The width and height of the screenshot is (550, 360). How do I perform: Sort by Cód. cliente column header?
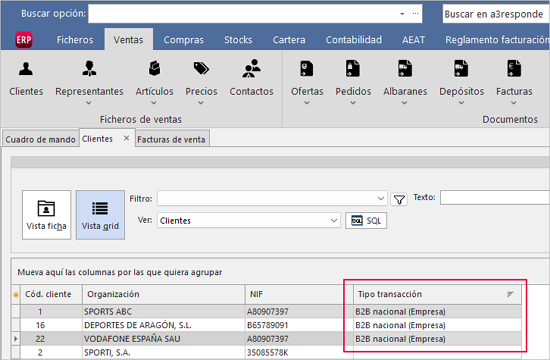(x=51, y=294)
